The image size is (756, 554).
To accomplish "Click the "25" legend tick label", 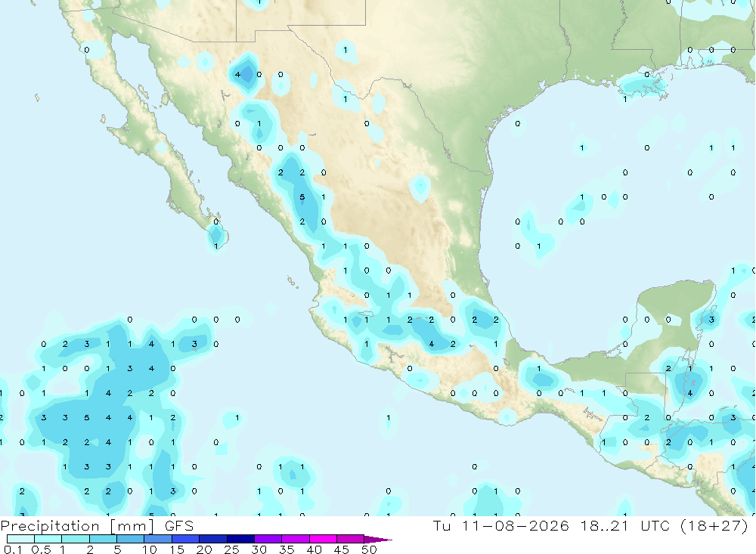I will (x=232, y=549).
